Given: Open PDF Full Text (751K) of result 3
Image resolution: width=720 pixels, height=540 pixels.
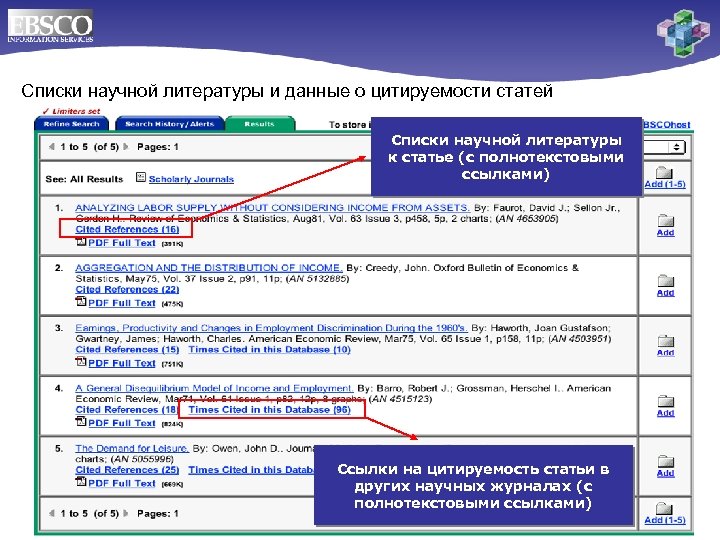Looking at the screenshot, I should tap(122, 363).
